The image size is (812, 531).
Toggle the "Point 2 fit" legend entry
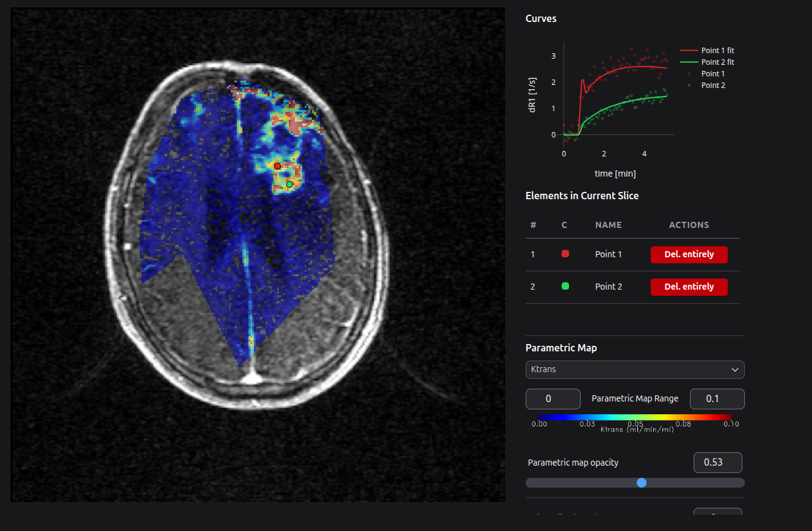pos(717,62)
